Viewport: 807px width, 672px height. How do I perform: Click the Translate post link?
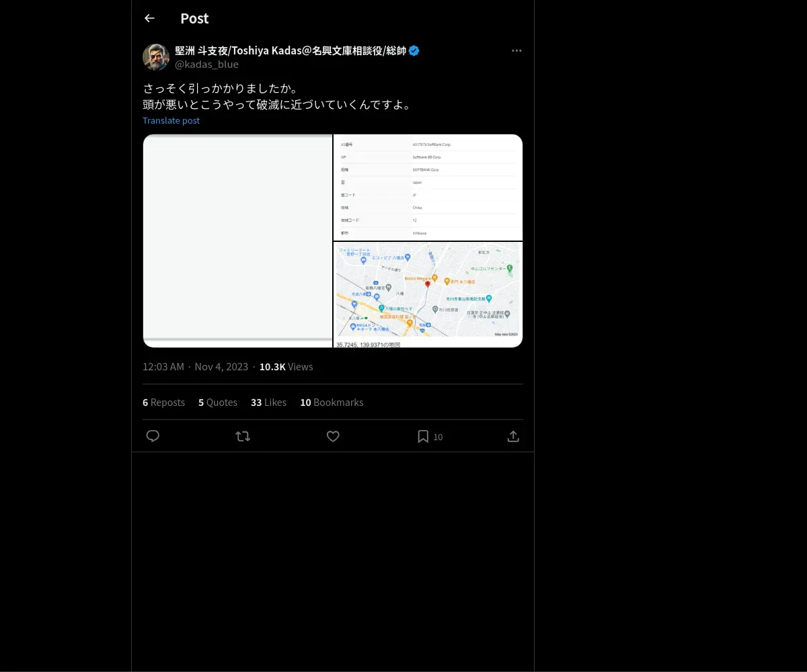[x=171, y=120]
